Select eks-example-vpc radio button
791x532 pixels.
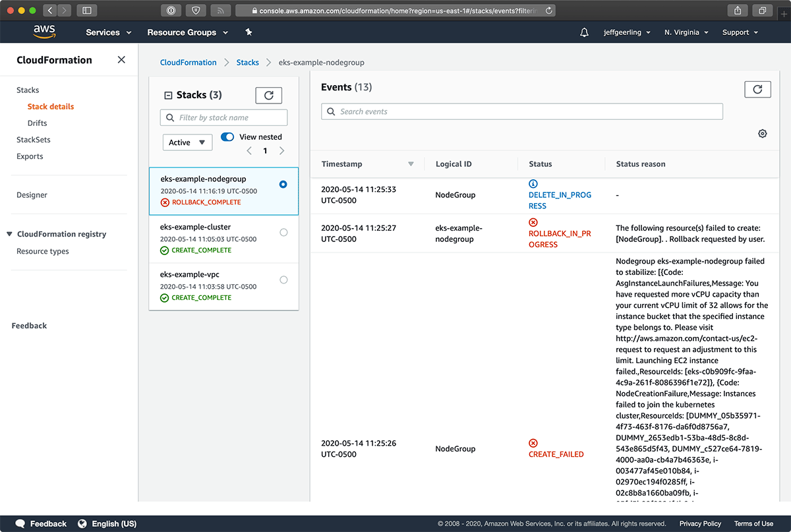tap(283, 280)
